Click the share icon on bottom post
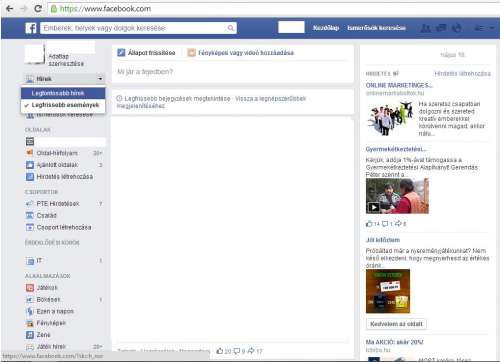500x362 pixels. [x=251, y=351]
